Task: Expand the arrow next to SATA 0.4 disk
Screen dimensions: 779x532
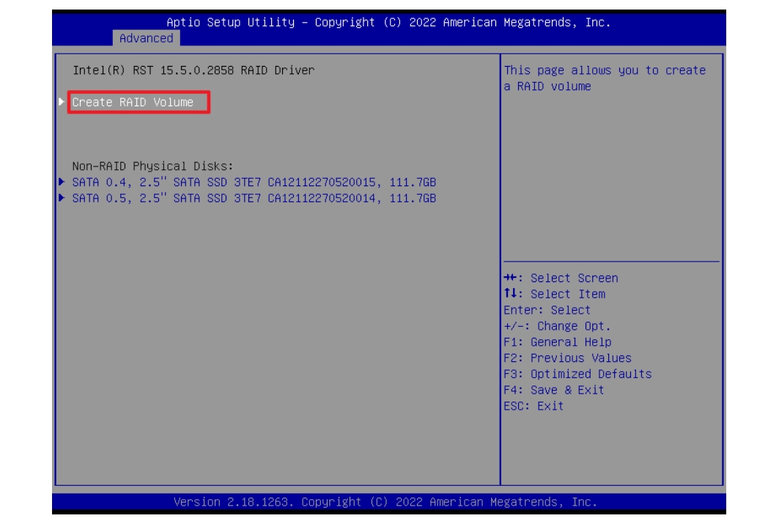Action: [x=62, y=182]
